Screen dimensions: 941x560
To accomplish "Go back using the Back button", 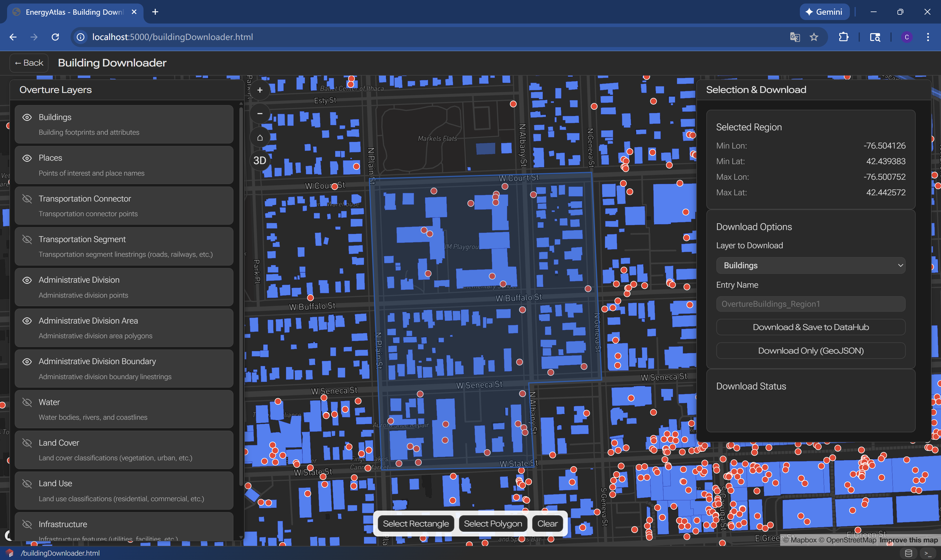I will pyautogui.click(x=29, y=63).
